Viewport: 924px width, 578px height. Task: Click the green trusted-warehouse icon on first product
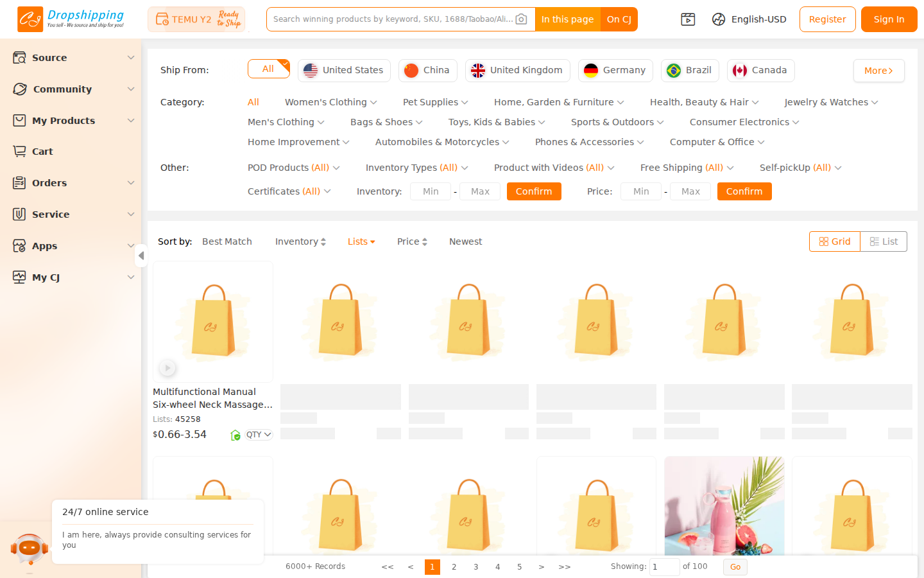(x=235, y=435)
